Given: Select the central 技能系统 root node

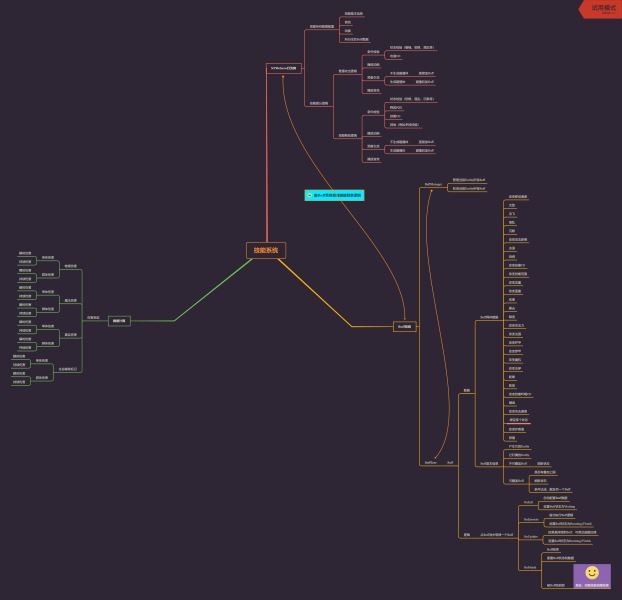Looking at the screenshot, I should pyautogui.click(x=266, y=250).
